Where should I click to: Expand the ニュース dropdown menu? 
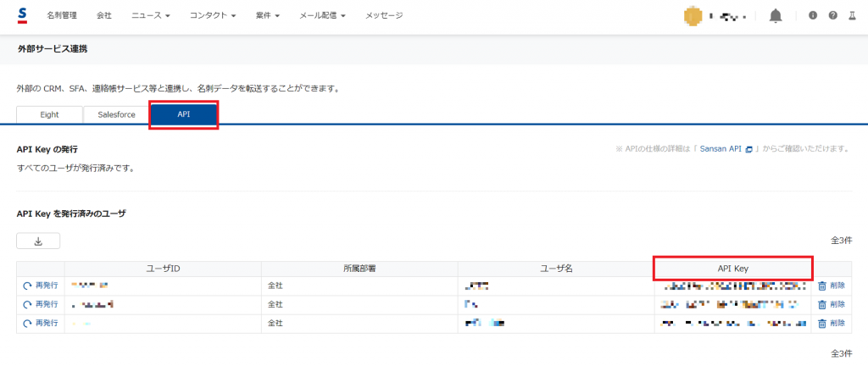151,16
